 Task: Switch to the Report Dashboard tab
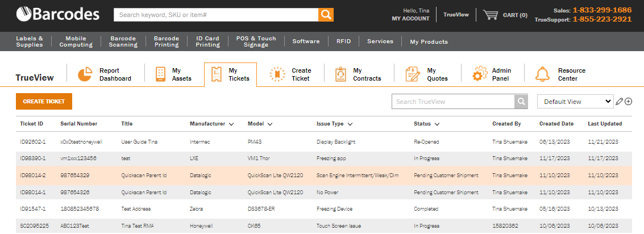(x=115, y=75)
